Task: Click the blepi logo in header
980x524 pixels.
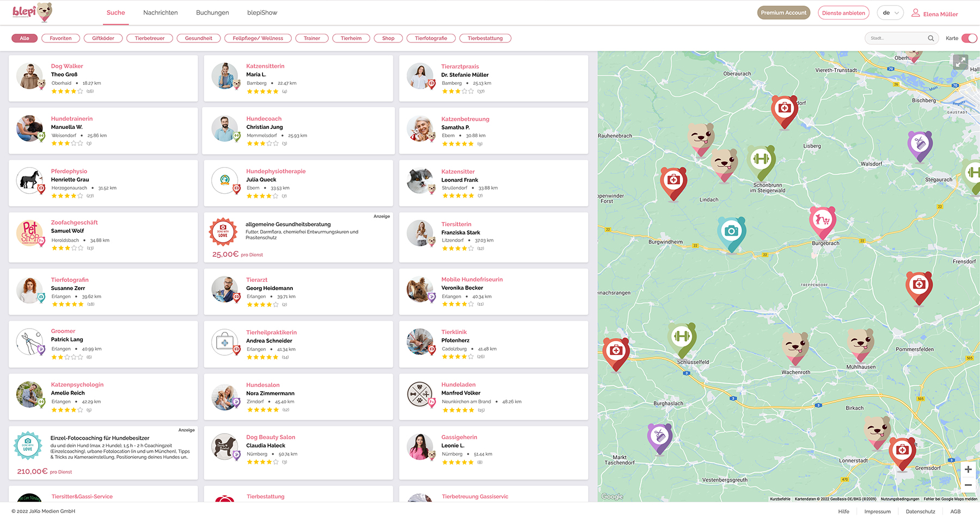Action: (32, 12)
